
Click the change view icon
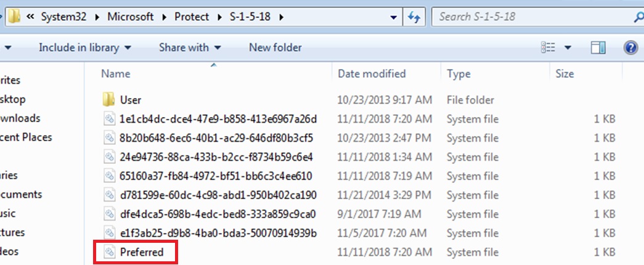point(547,47)
